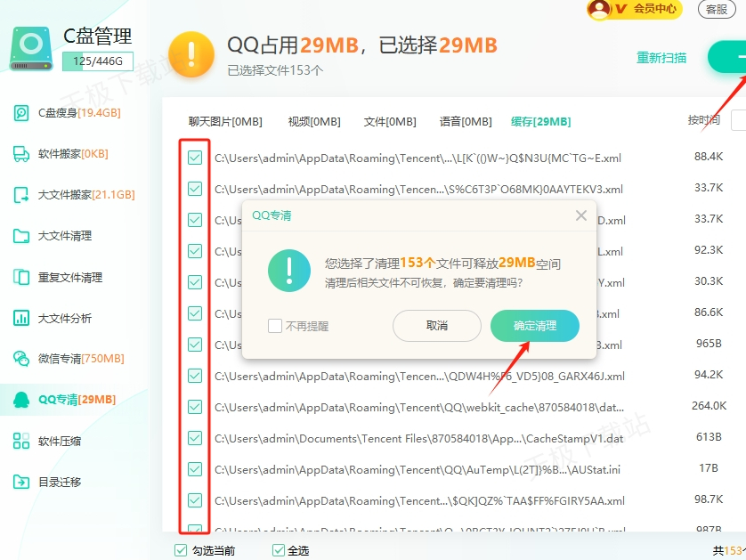Open the 微信专清 WeChat icon
Screen dimensions: 746x560
(21, 358)
